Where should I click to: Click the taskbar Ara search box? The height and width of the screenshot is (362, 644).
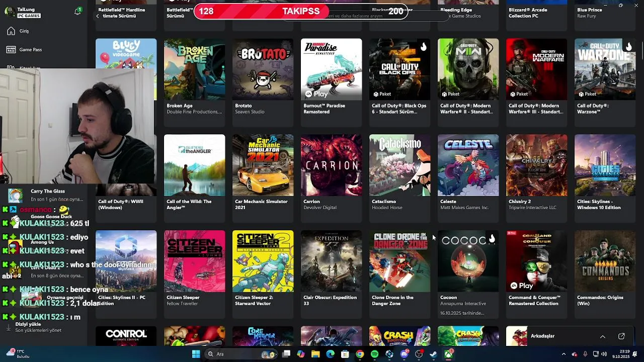tap(242, 354)
